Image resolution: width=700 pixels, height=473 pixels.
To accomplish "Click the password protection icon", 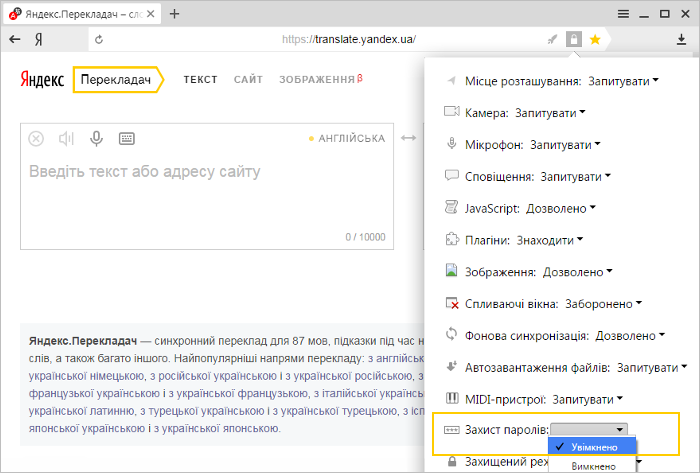I will [x=451, y=430].
